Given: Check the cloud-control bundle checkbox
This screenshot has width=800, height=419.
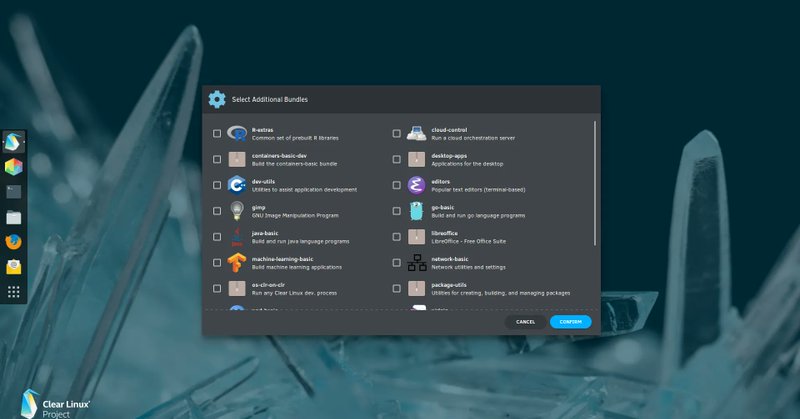Looking at the screenshot, I should pyautogui.click(x=396, y=133).
